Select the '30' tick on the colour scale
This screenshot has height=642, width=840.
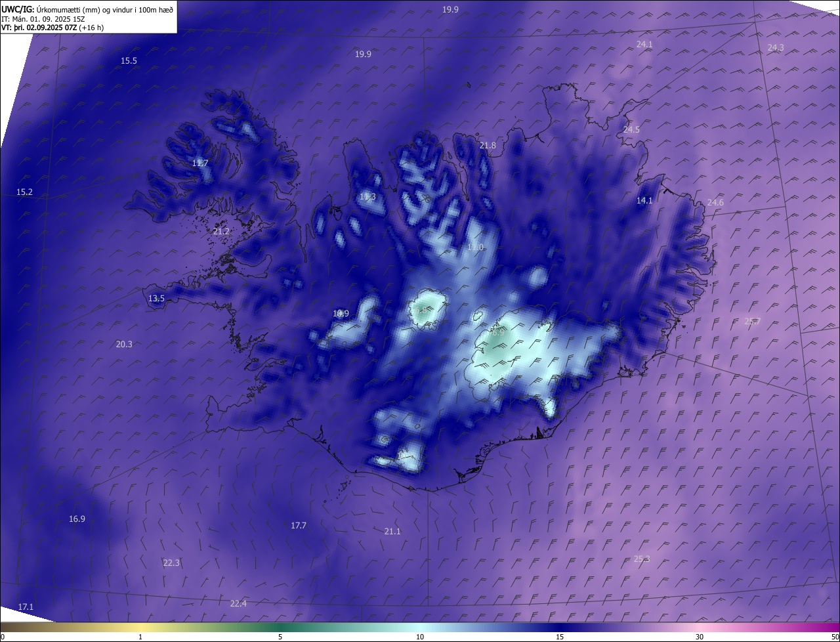[700, 637]
